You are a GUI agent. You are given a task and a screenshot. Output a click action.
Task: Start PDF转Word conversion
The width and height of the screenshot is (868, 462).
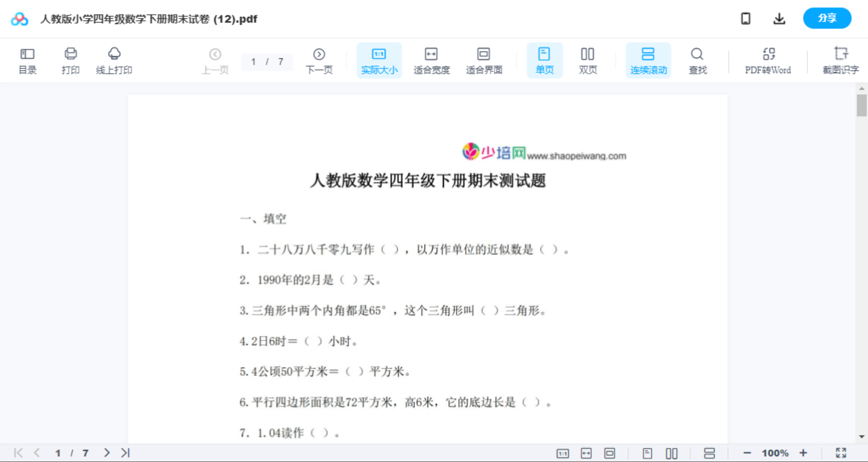pyautogui.click(x=767, y=60)
